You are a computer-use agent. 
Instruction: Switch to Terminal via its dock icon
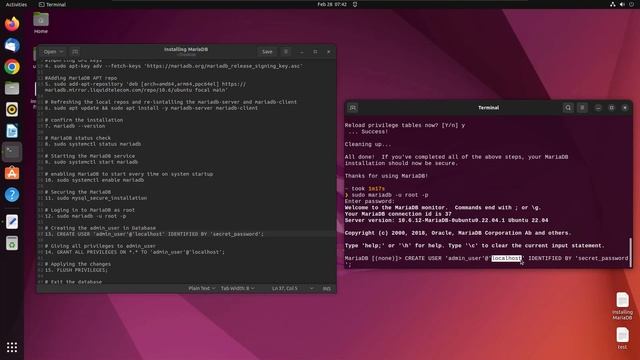12,152
